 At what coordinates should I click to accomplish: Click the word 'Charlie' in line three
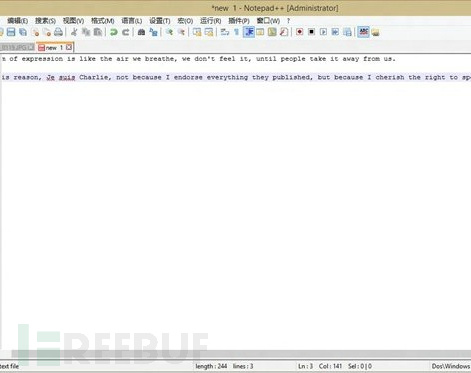pyautogui.click(x=94, y=77)
